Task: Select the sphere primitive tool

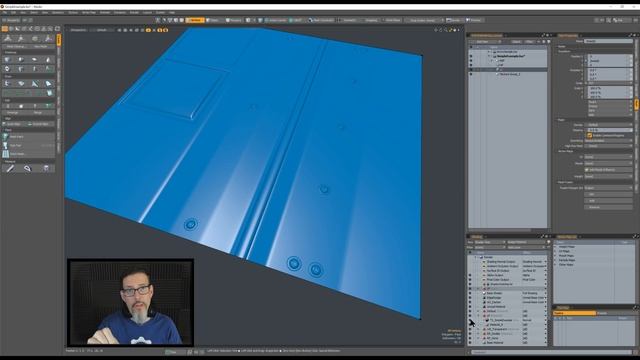Action: [x=21, y=60]
